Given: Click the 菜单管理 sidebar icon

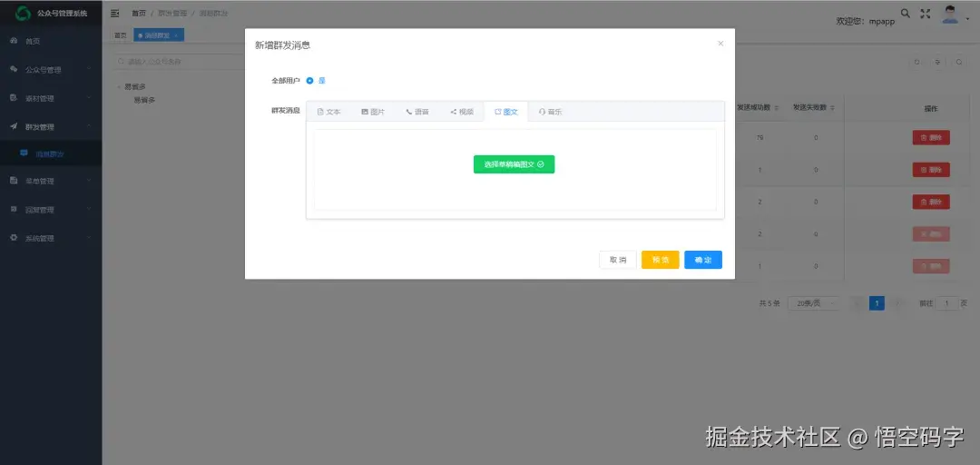Looking at the screenshot, I should [x=14, y=181].
